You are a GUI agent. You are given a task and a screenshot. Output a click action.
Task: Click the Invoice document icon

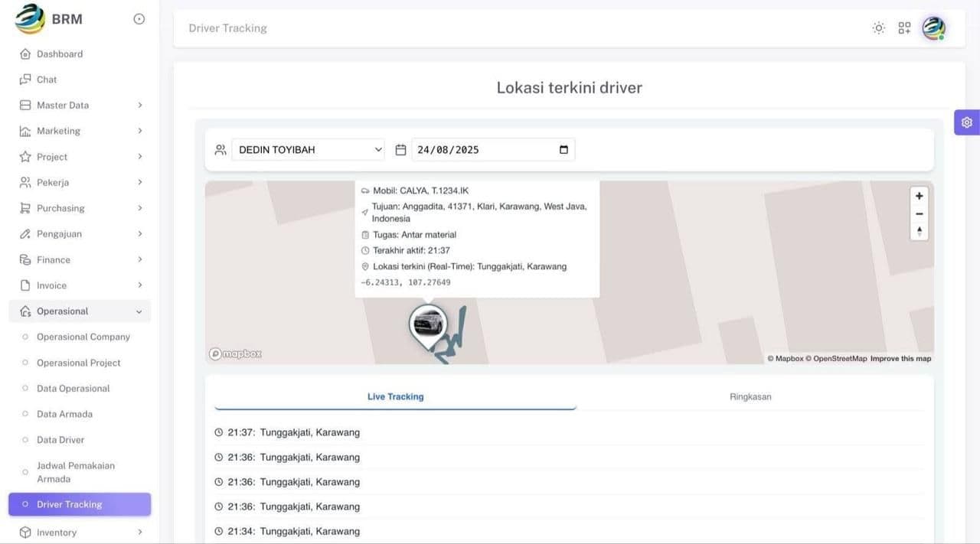tap(25, 285)
